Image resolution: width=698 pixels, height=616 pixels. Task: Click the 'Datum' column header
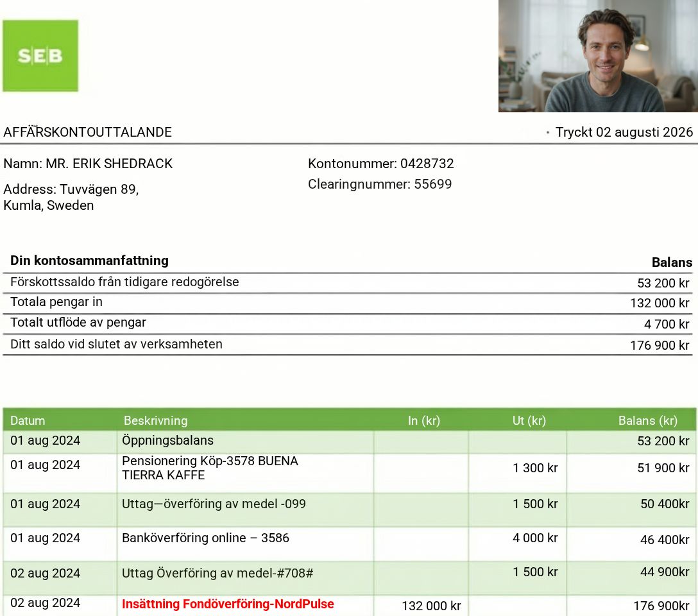click(28, 420)
